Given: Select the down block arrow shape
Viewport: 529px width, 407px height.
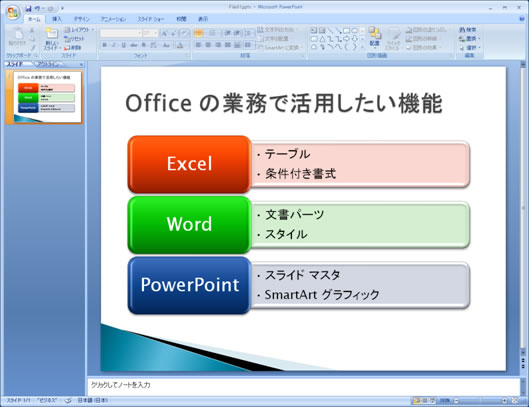Looking at the screenshot, I should click(x=355, y=39).
